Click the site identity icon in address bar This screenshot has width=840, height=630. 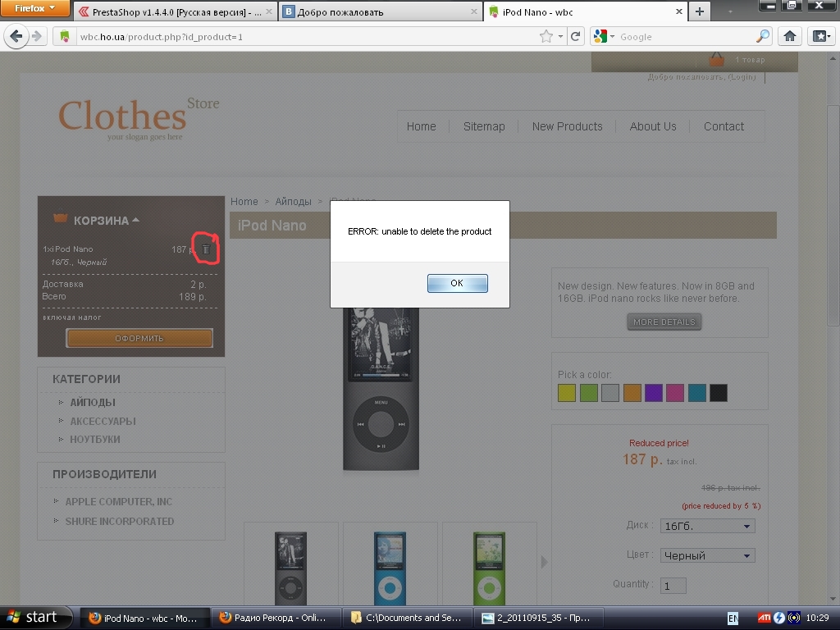tap(65, 36)
